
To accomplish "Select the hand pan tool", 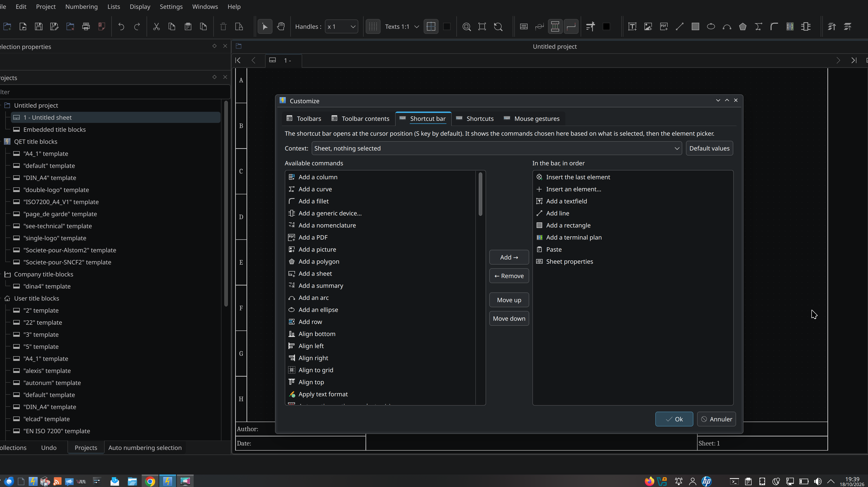I will coord(281,26).
